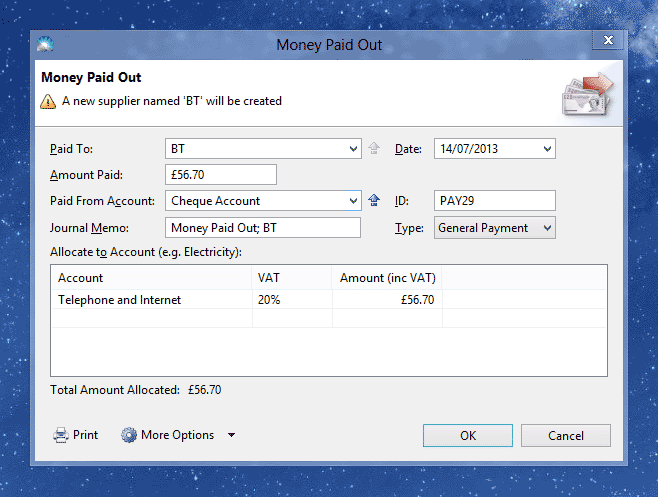658x497 pixels.
Task: Confirm with the OK button
Action: click(x=467, y=436)
